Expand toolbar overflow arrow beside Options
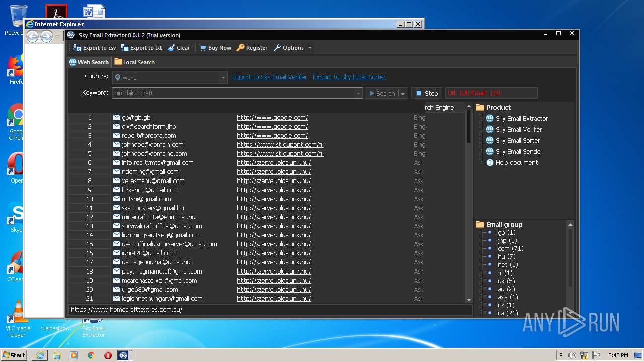This screenshot has width=644, height=362. tap(310, 48)
